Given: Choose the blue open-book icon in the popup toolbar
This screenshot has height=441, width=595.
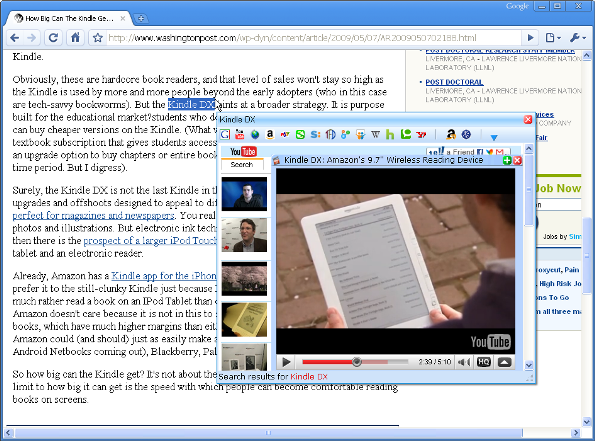Looking at the screenshot, I should 331,134.
